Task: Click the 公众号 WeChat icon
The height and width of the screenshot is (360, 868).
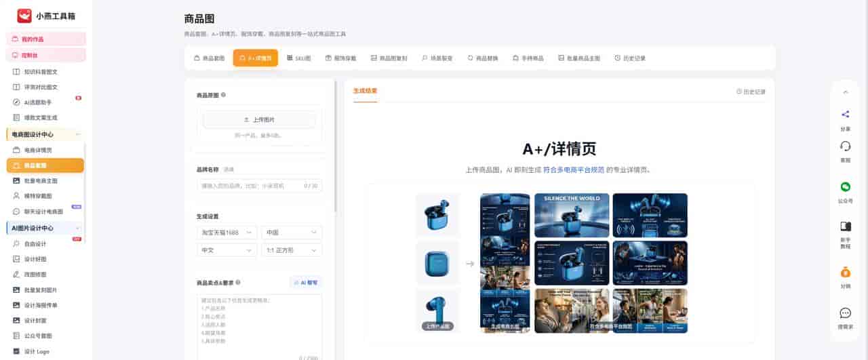Action: [x=845, y=186]
